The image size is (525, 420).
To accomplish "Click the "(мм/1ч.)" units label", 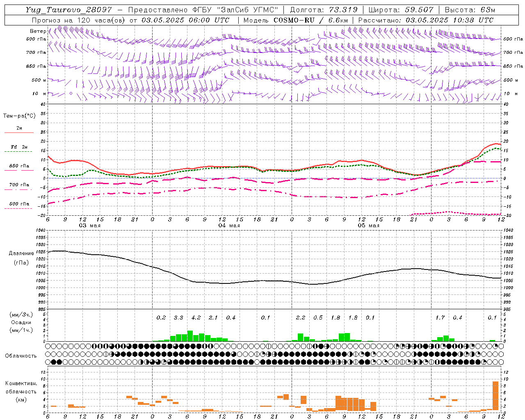I will [x=21, y=330].
